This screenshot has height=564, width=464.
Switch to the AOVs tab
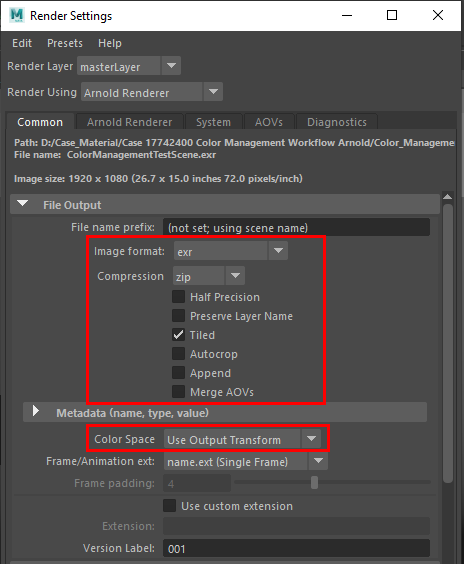pos(269,122)
